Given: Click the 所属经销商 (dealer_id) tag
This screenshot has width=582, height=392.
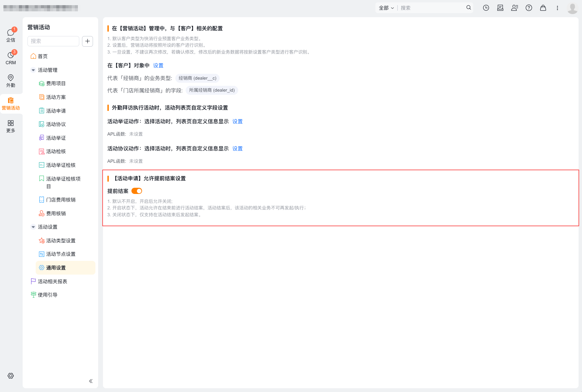Looking at the screenshot, I should click(212, 90).
